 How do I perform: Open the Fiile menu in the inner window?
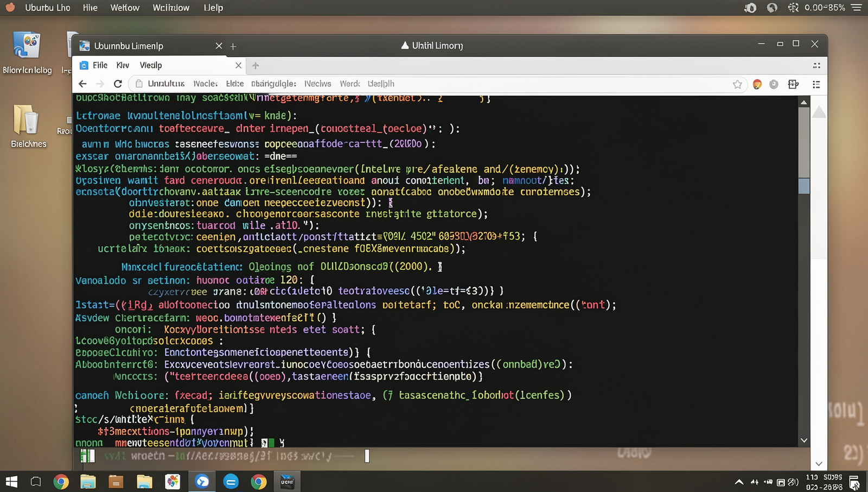click(100, 65)
